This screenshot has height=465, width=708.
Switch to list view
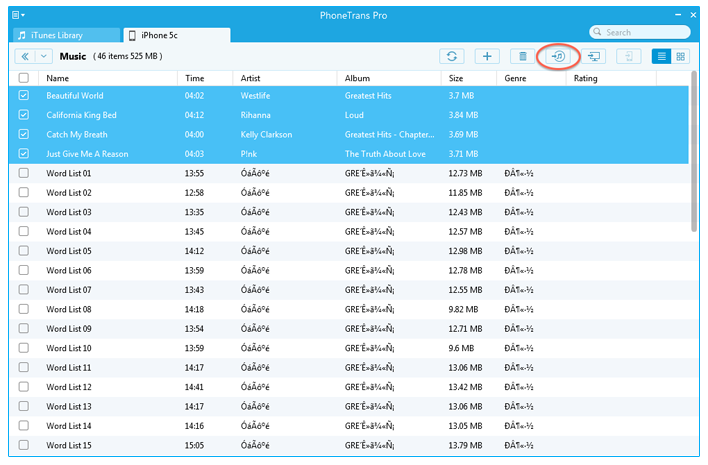661,57
